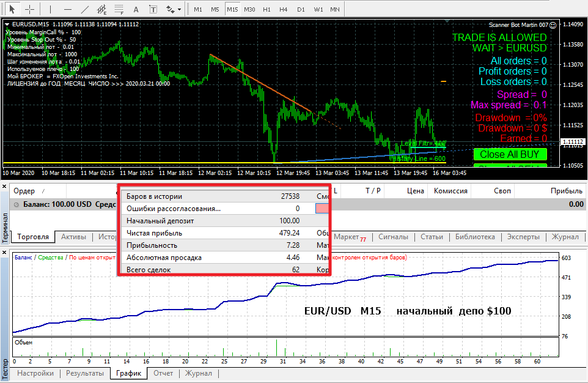The image size is (588, 383).
Task: Close the Terminal panel
Action: pos(5,186)
